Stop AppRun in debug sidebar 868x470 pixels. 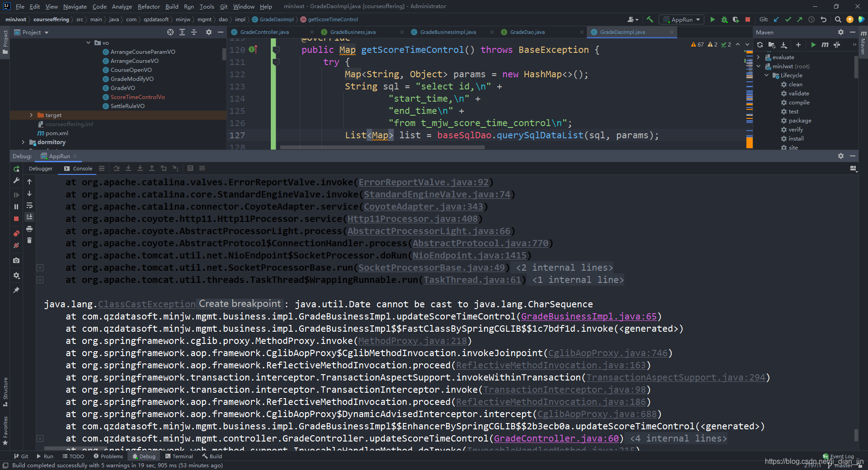pos(16,219)
